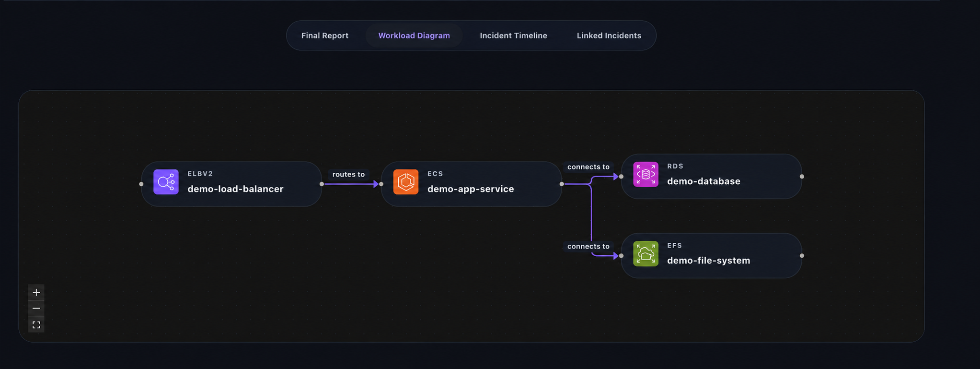The width and height of the screenshot is (980, 369).
Task: Click the green EFS file system icon
Action: click(646, 253)
